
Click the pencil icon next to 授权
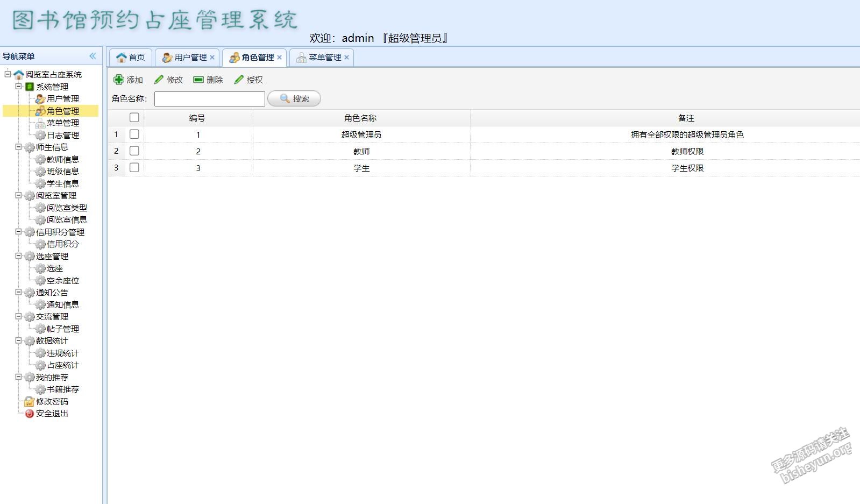[x=239, y=80]
